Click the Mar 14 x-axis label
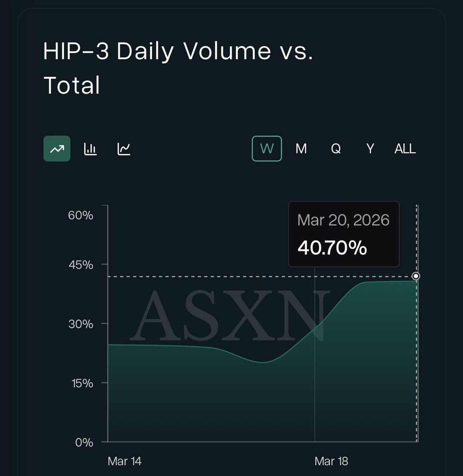463x476 pixels. [x=125, y=461]
